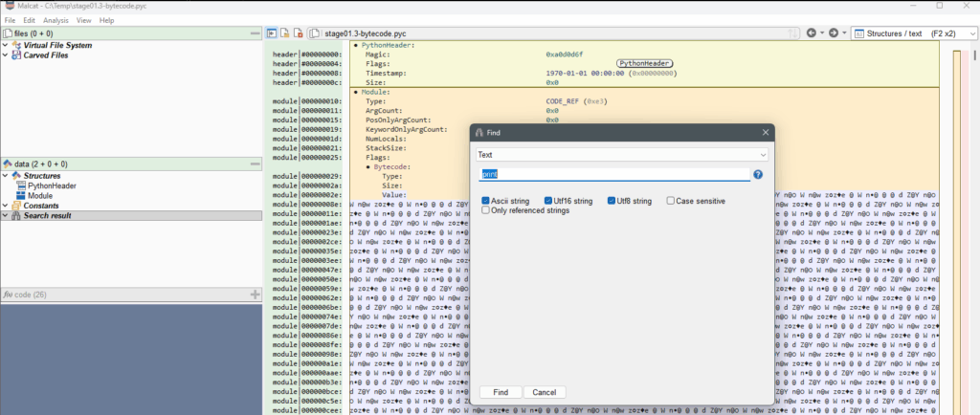Collapse the files panel with minus icon
This screenshot has height=415, width=980.
pos(256,33)
